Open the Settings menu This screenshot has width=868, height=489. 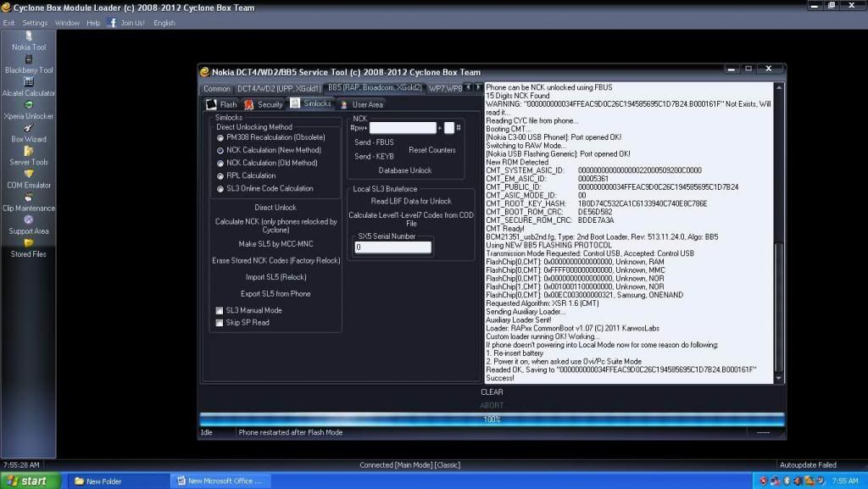[35, 23]
